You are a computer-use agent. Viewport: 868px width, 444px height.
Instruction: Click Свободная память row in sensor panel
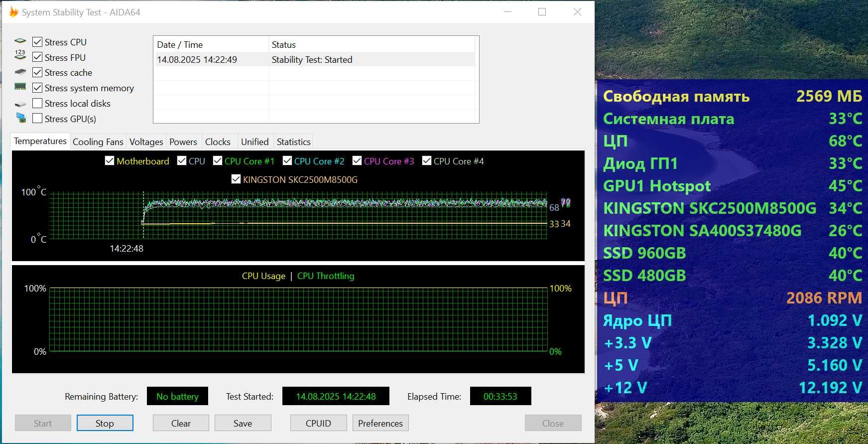[732, 96]
